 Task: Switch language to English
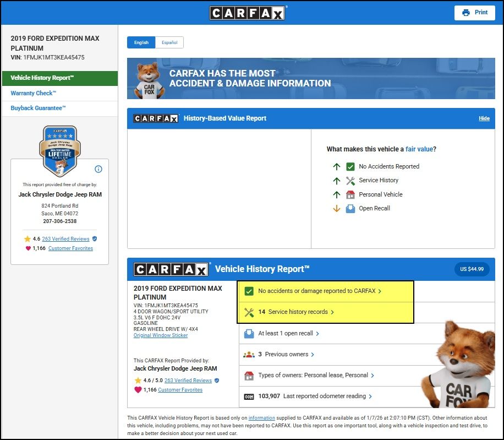[141, 42]
